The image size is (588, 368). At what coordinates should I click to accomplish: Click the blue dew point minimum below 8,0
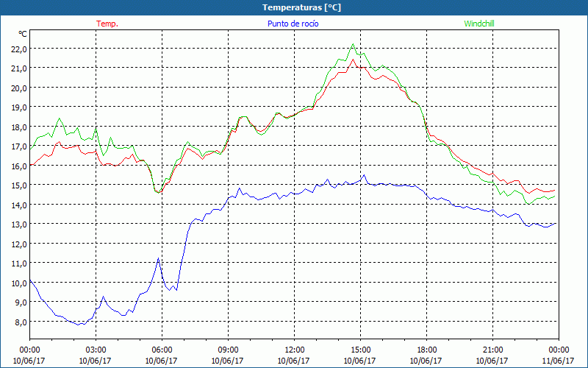(79, 325)
